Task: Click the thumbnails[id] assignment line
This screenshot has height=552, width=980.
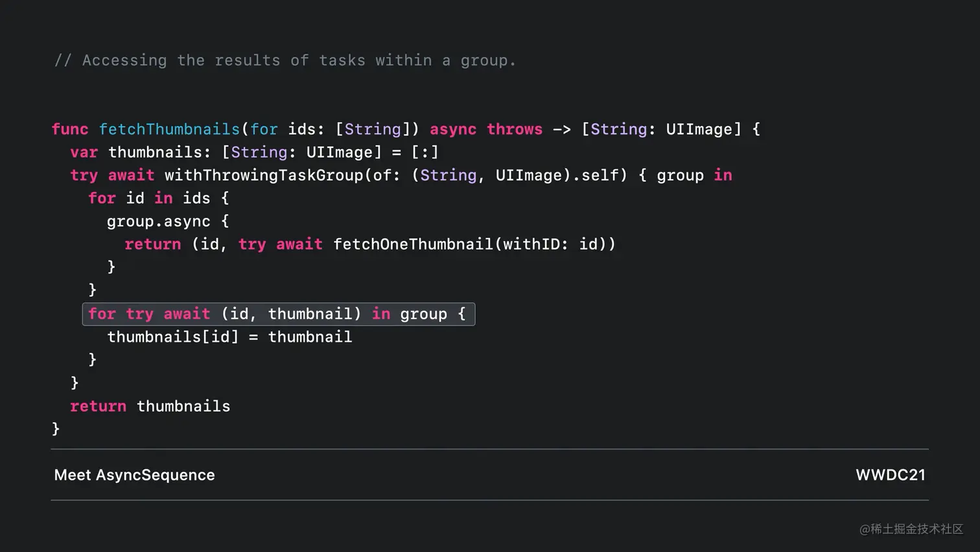Action: tap(229, 337)
